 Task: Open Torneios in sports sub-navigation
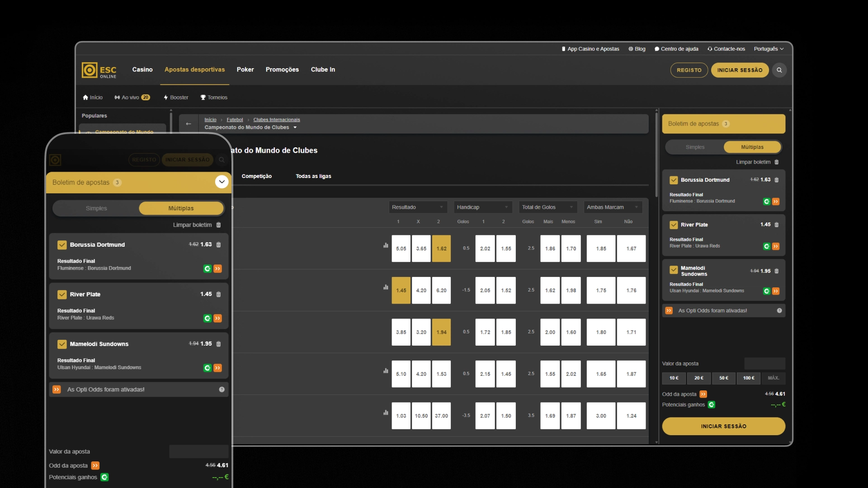click(214, 98)
